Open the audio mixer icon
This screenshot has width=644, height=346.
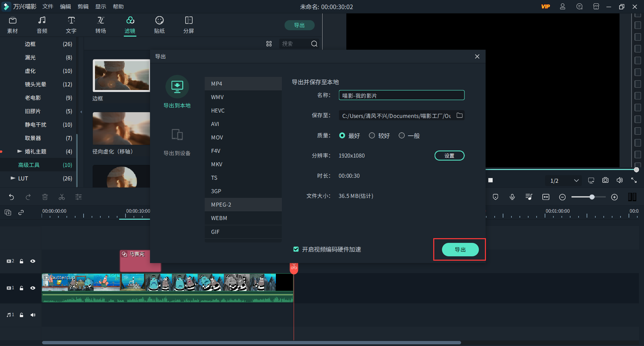529,197
